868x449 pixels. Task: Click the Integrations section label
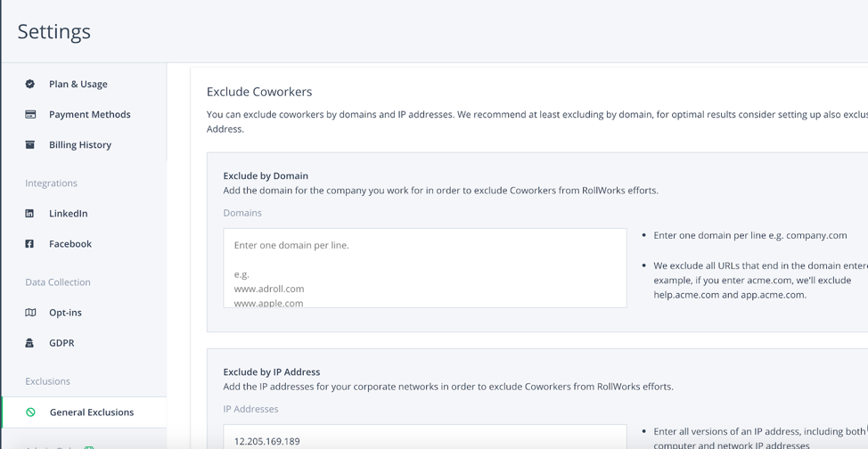pyautogui.click(x=51, y=184)
